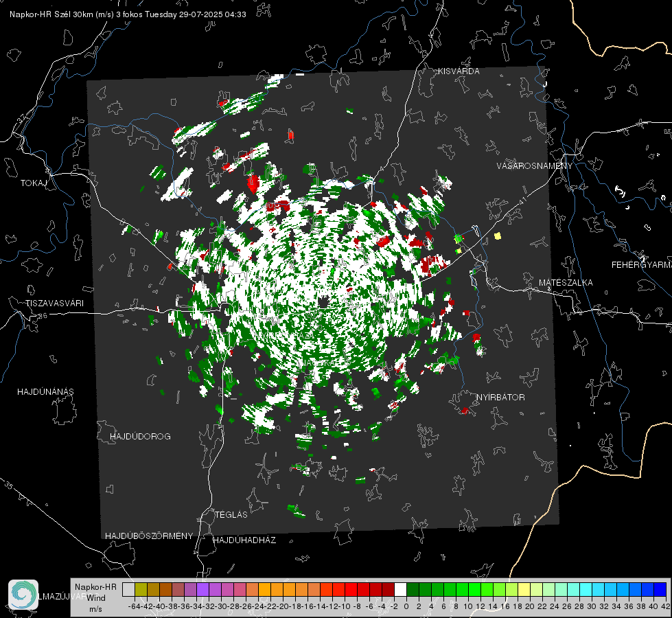This screenshot has height=618, width=672.
Task: Click the 'Napkor-HR' legend label
Action: click(x=95, y=586)
